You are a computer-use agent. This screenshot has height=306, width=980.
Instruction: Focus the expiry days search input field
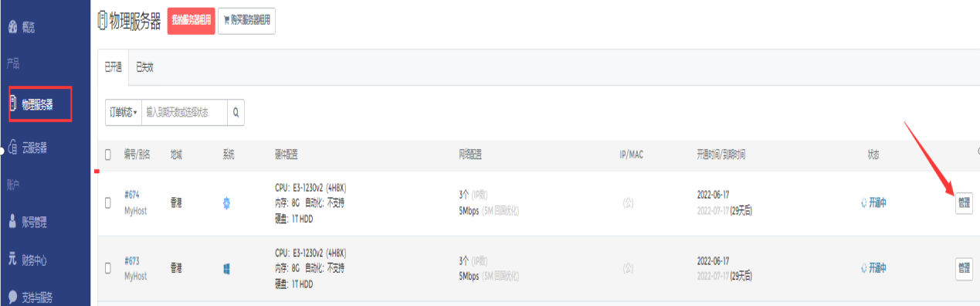(x=185, y=113)
